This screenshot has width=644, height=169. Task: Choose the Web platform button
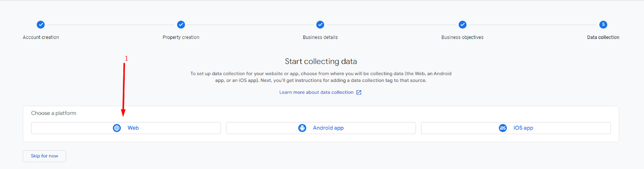pyautogui.click(x=126, y=128)
